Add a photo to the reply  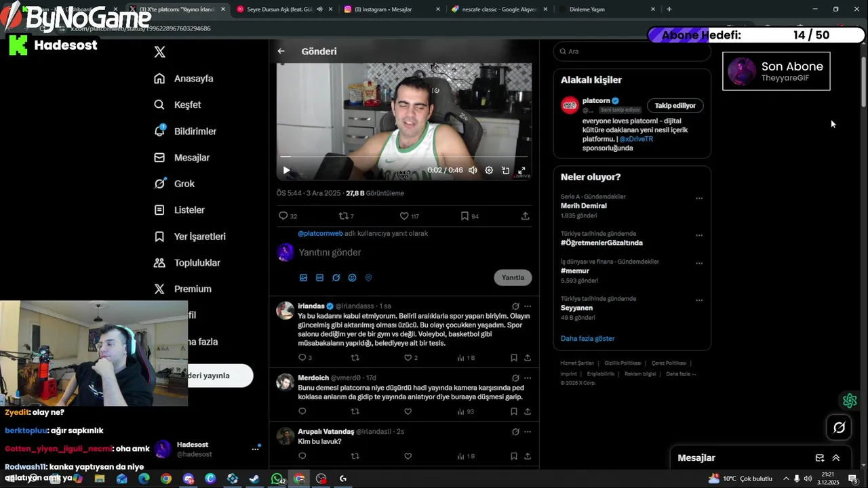[x=303, y=277]
